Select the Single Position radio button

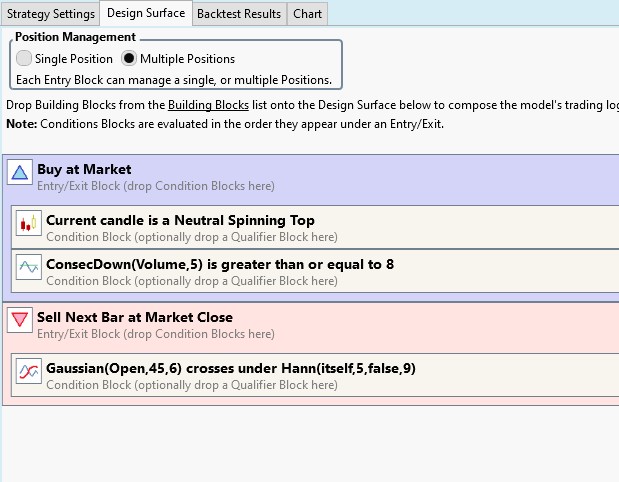(x=24, y=59)
